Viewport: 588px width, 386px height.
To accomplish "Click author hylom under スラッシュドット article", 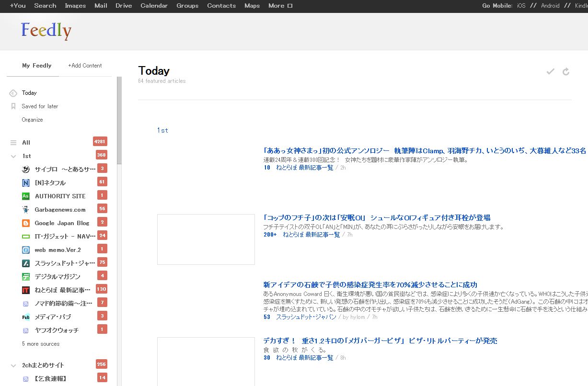I will [357, 317].
